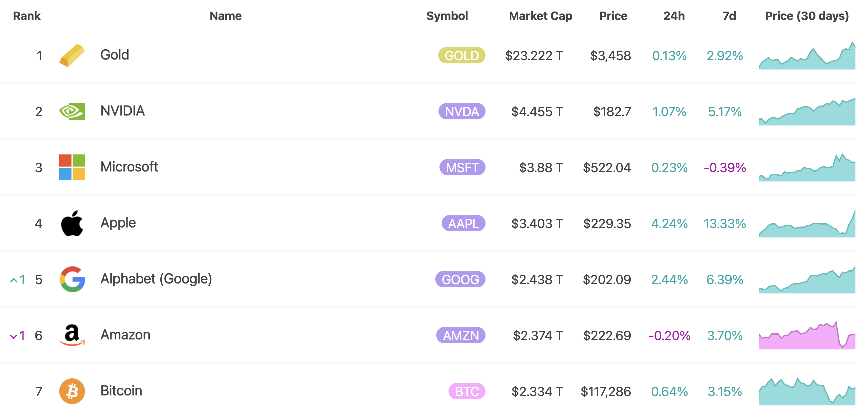This screenshot has width=868, height=417.
Task: Open the Apple company link
Action: [x=118, y=223]
